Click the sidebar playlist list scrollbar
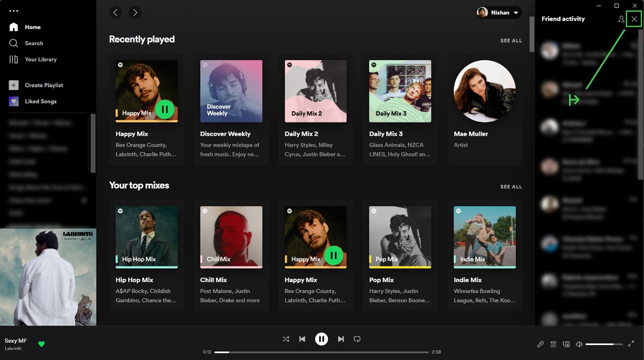Viewport: 644px width, 360px height. 93,142
